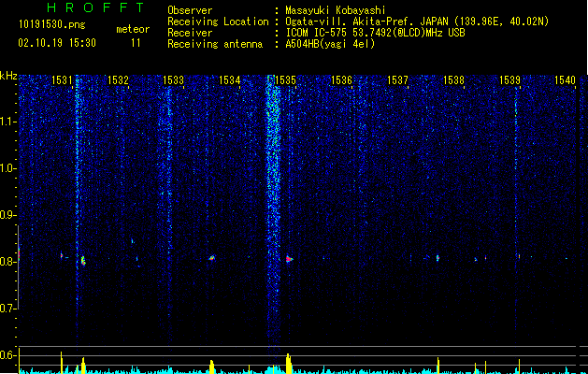Click the 1.1 frequency axis label
Viewport: 588px width, 374px height.
tap(8, 122)
